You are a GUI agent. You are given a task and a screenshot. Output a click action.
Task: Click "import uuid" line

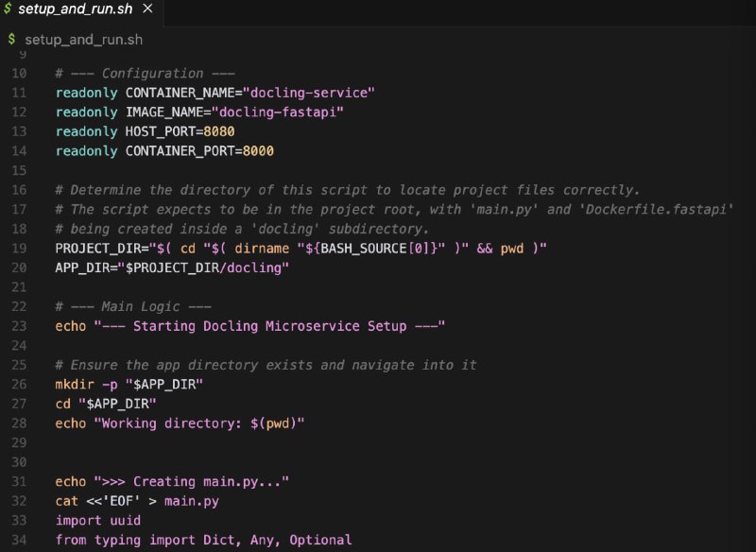(98, 521)
